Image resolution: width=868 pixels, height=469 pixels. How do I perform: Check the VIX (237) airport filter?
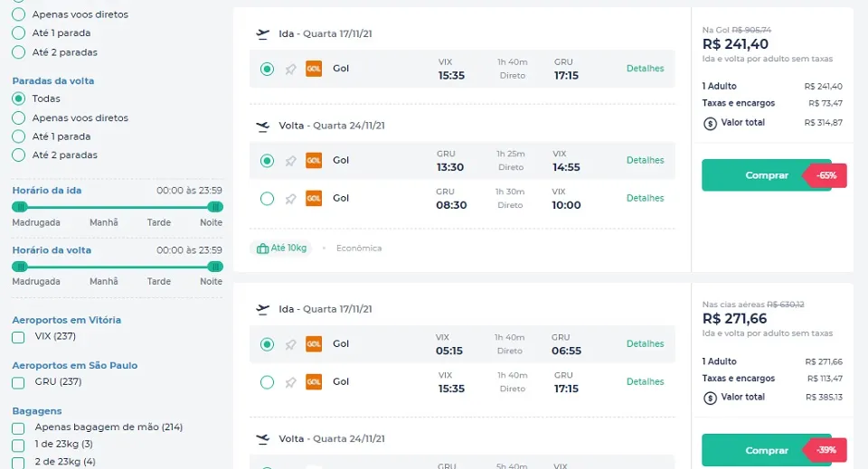(18, 337)
